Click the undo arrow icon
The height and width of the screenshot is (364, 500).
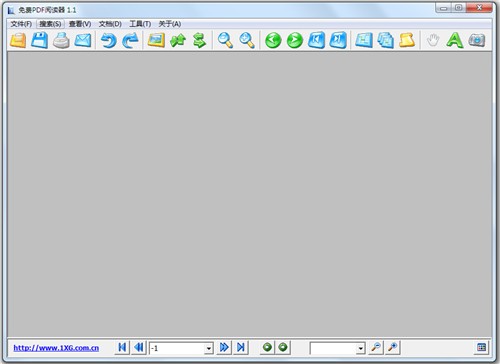[109, 40]
